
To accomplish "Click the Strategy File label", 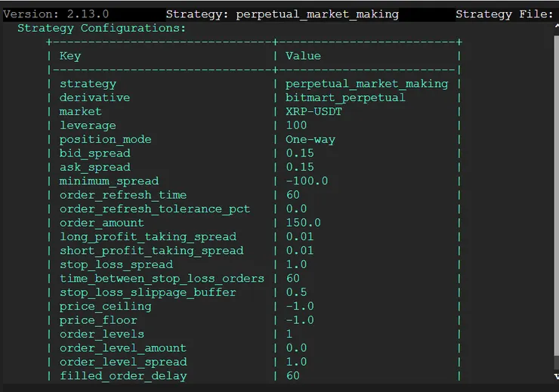I will [x=505, y=14].
